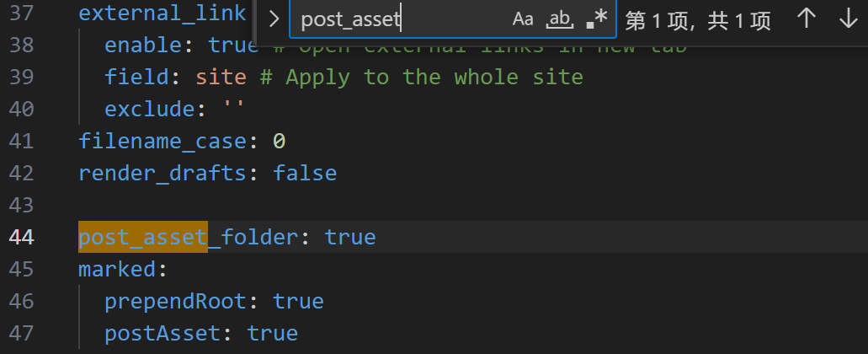Image resolution: width=868 pixels, height=354 pixels.
Task: Select the highlighted post_asset match
Action: tap(143, 237)
